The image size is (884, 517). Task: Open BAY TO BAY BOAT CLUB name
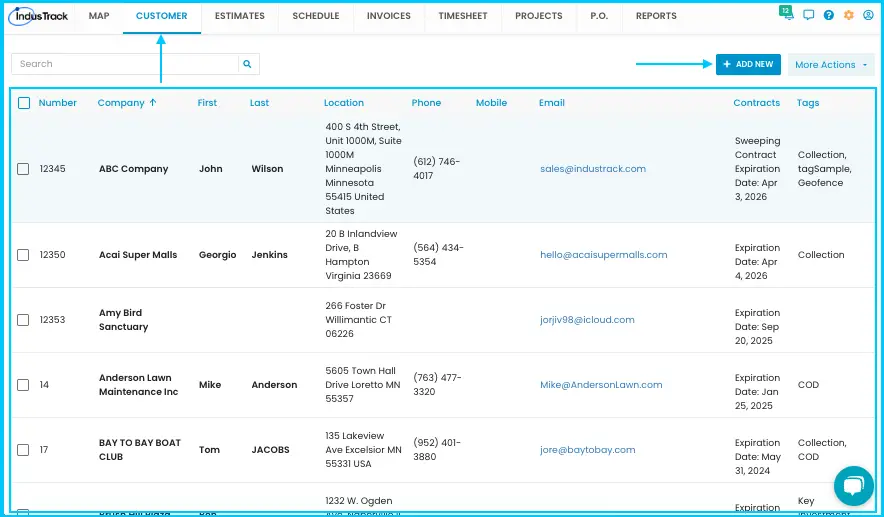(140, 450)
